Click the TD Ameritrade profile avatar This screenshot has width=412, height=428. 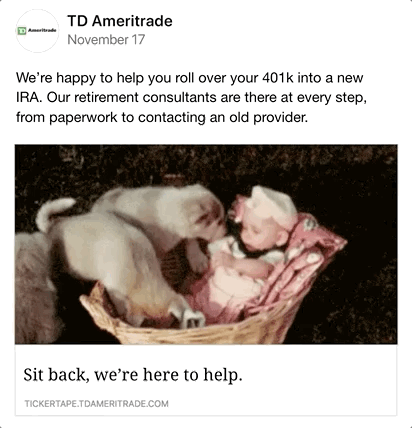(37, 31)
